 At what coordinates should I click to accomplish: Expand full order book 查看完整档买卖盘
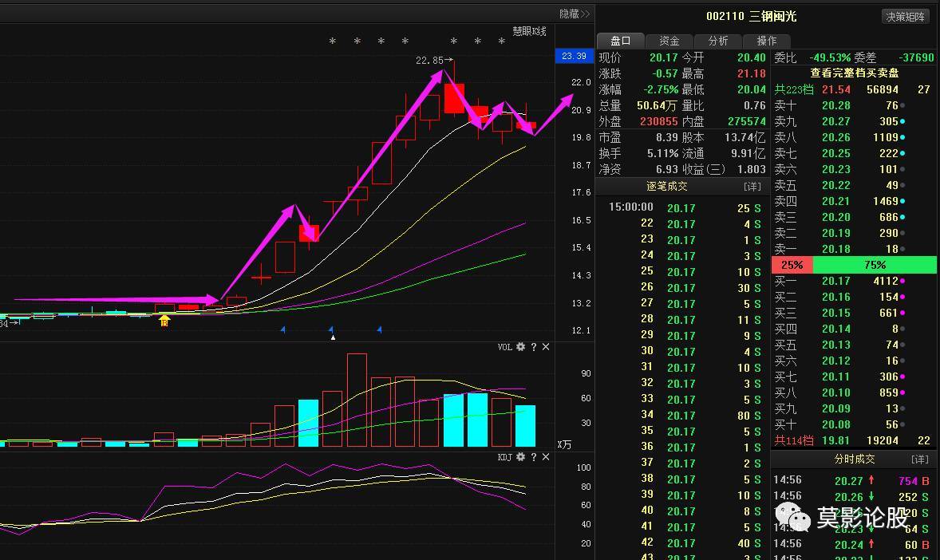(854, 73)
